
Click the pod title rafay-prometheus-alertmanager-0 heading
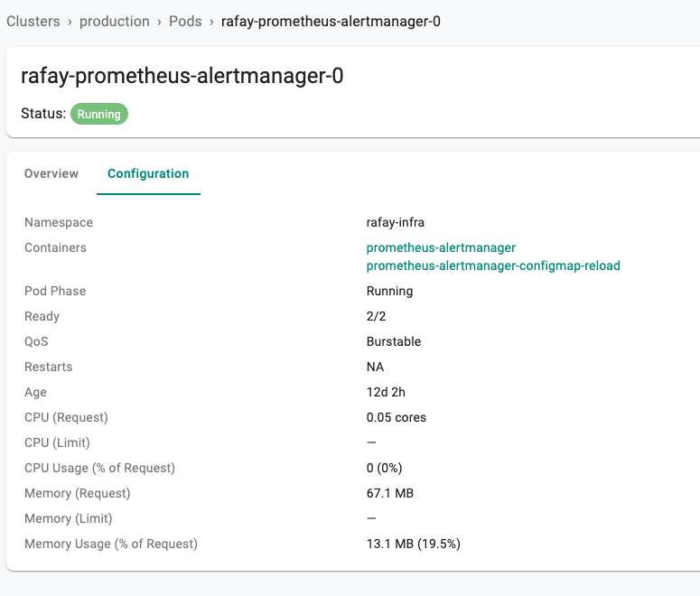[182, 76]
